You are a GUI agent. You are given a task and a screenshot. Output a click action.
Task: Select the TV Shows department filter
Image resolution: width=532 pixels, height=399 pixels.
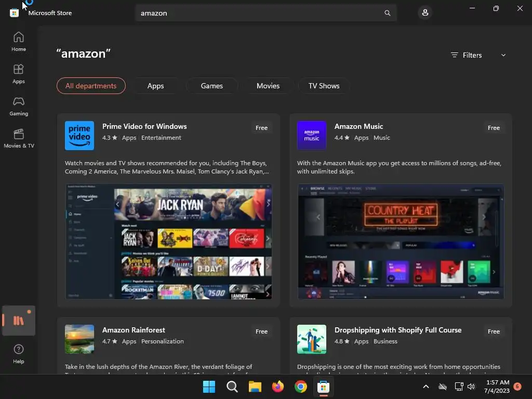coord(324,86)
